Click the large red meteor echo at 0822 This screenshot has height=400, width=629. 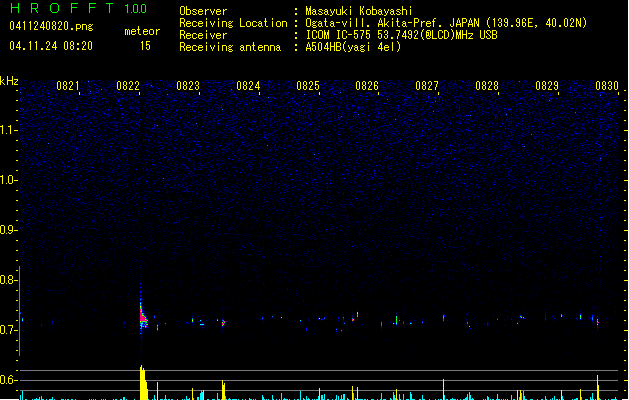pyautogui.click(x=143, y=316)
